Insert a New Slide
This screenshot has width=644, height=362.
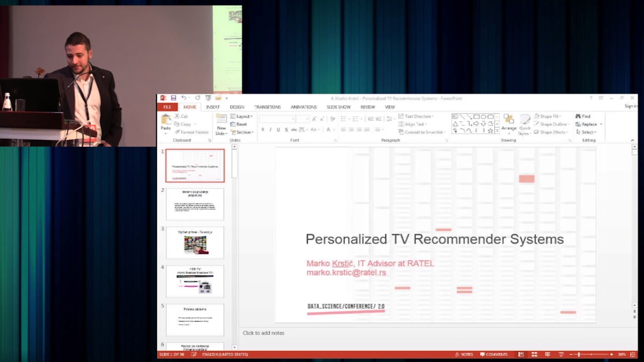tap(221, 124)
